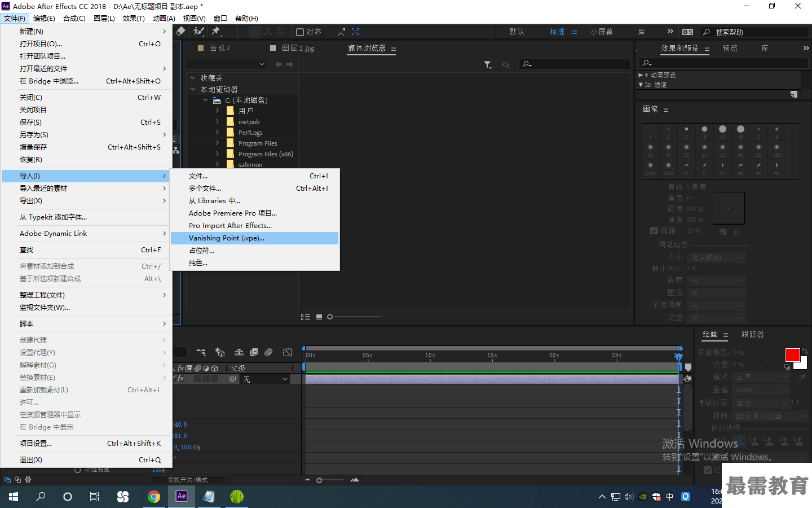The width and height of the screenshot is (812, 508).
Task: Choose 多个文件... import option
Action: [x=255, y=189]
